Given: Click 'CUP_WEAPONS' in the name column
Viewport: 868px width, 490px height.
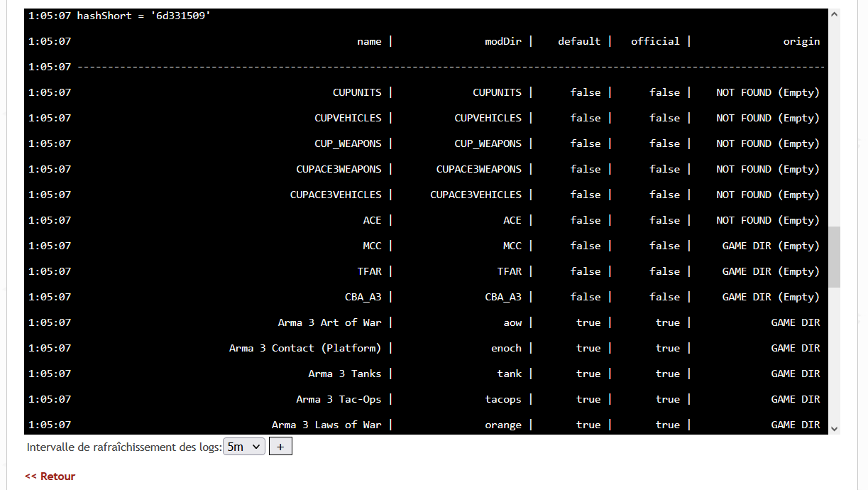Looking at the screenshot, I should click(x=348, y=143).
